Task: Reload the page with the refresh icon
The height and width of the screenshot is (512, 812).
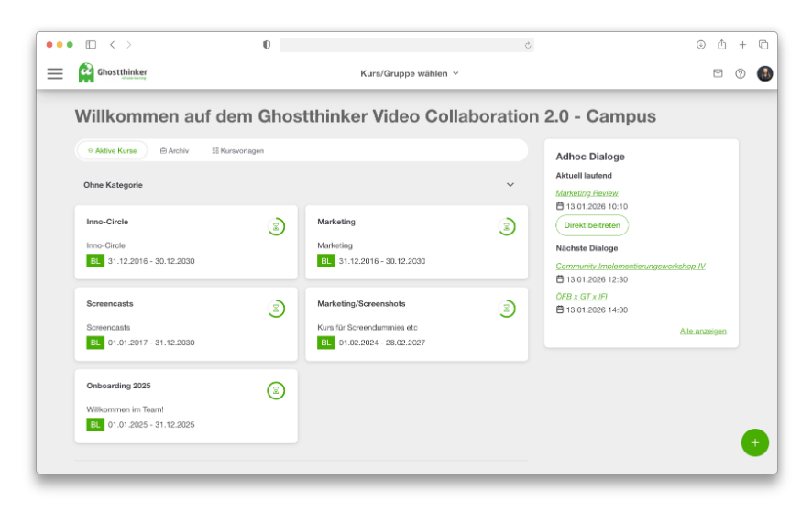Action: [528, 45]
